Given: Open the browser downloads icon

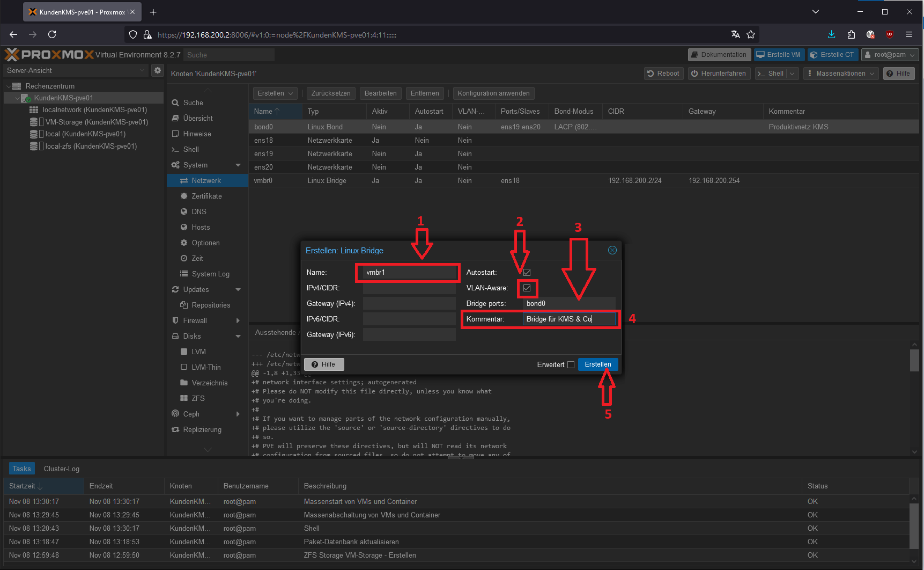Looking at the screenshot, I should pos(831,34).
